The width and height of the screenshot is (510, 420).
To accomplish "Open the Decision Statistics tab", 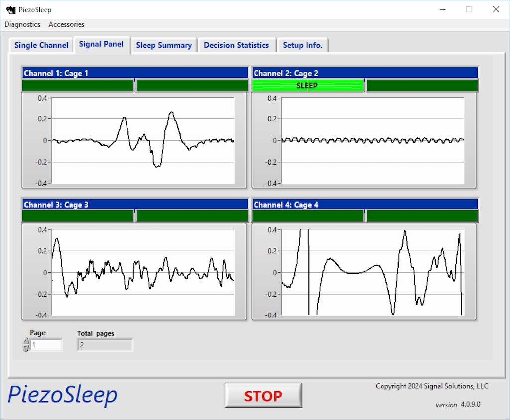I will [x=237, y=45].
